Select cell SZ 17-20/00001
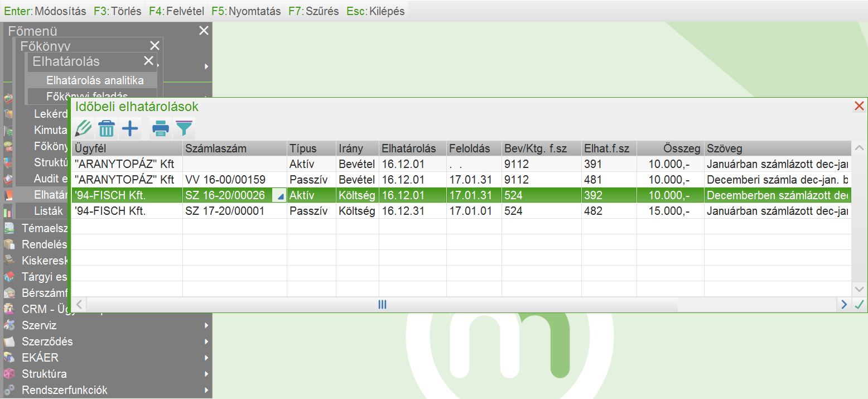The height and width of the screenshot is (399, 868). click(x=235, y=211)
